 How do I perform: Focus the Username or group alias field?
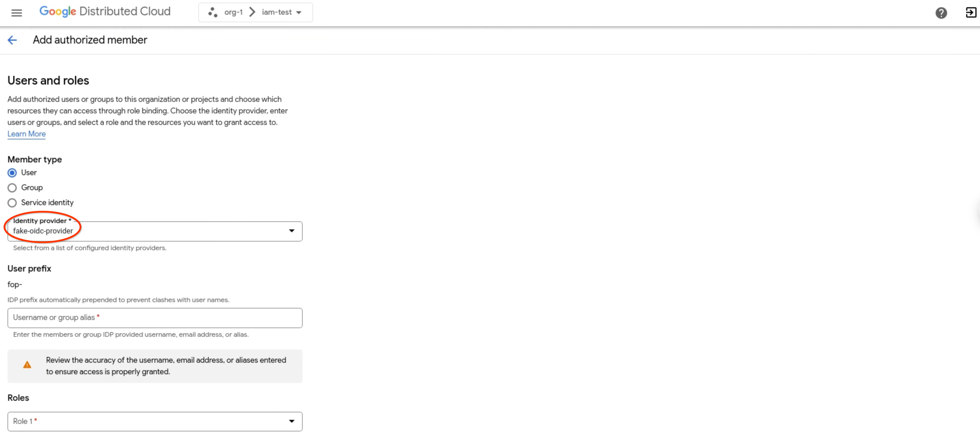(x=154, y=317)
